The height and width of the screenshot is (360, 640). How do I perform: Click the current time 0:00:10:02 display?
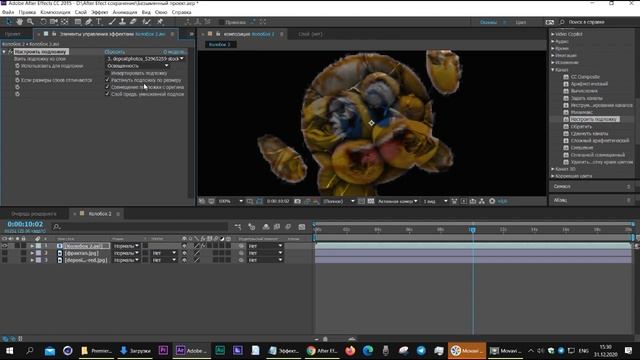pyautogui.click(x=25, y=224)
